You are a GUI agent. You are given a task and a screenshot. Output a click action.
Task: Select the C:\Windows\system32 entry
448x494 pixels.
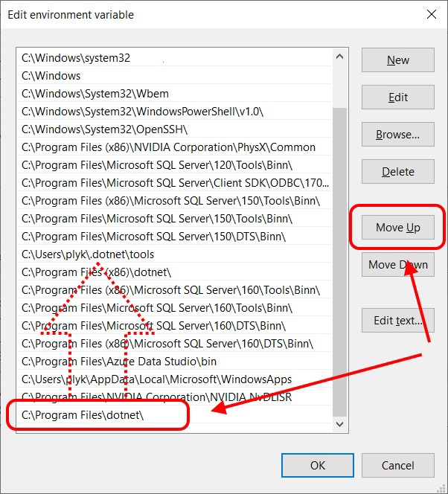point(175,57)
